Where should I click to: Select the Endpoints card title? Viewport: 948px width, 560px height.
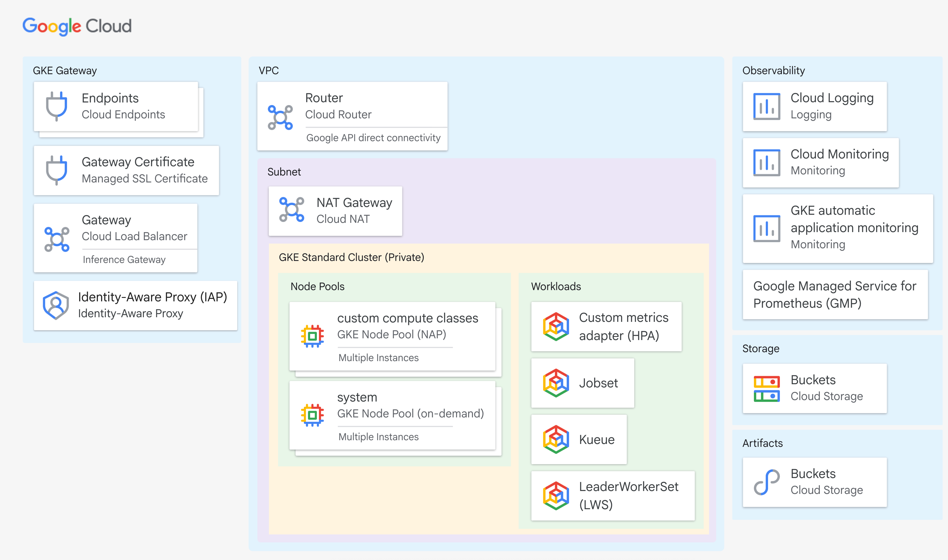(x=110, y=98)
